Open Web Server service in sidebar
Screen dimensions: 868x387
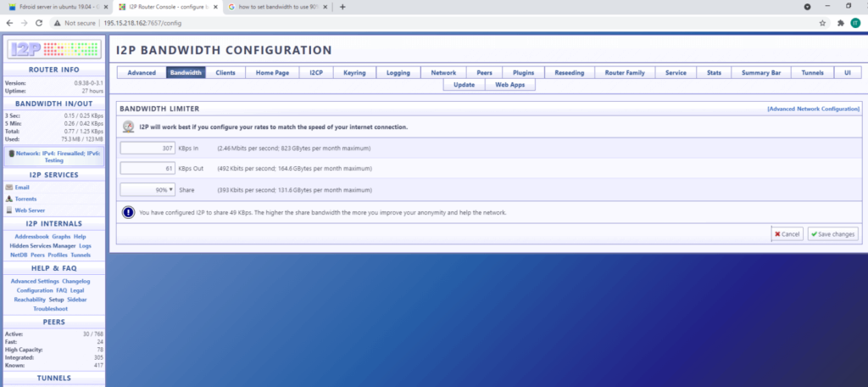pos(30,210)
